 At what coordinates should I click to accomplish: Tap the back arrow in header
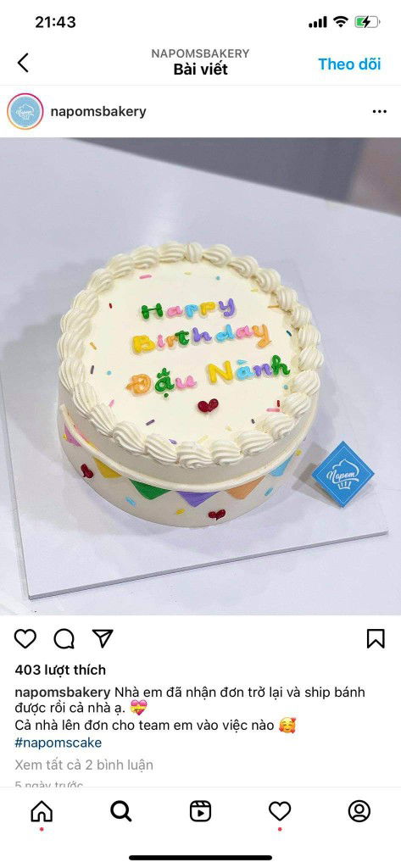click(23, 63)
